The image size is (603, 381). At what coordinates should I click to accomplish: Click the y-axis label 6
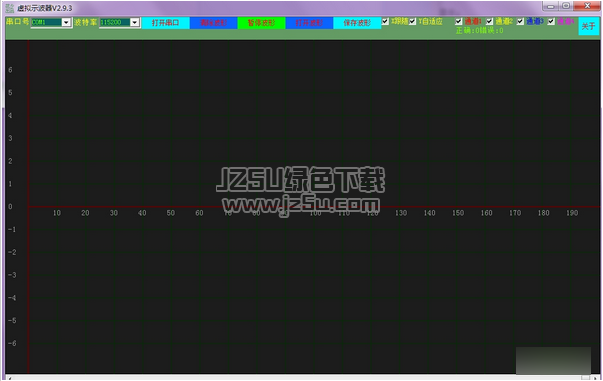10,70
